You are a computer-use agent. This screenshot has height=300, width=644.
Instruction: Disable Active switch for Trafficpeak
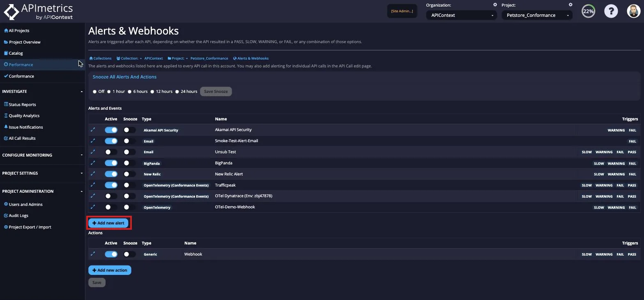(x=111, y=185)
